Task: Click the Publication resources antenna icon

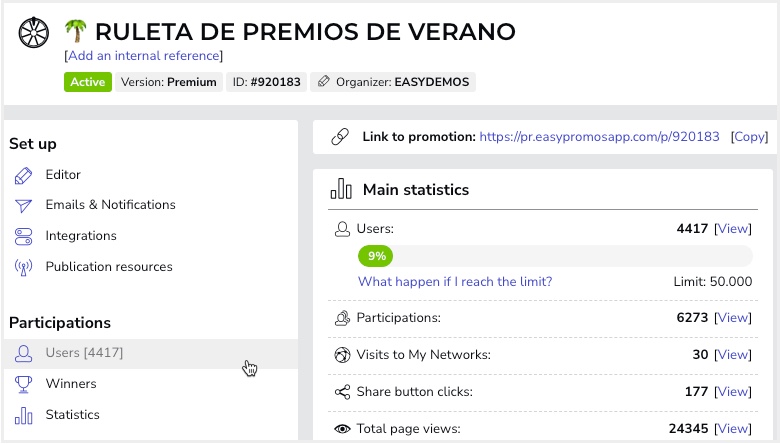Action: (x=23, y=267)
